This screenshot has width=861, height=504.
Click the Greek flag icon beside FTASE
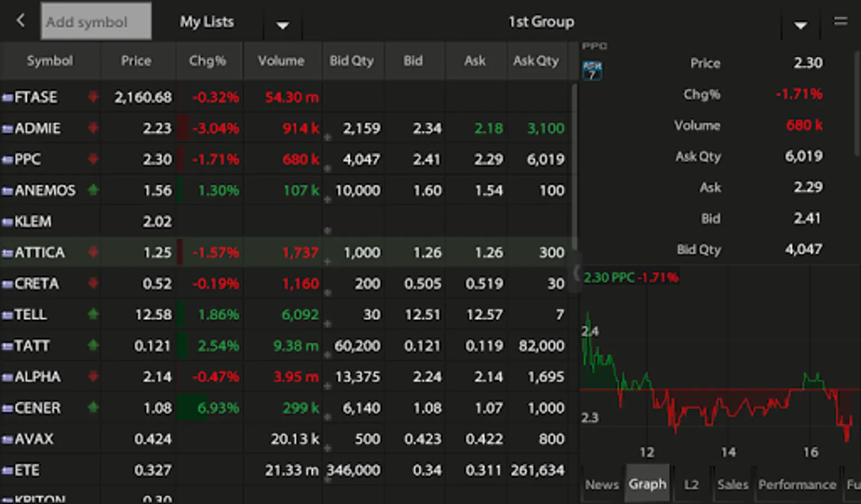point(7,97)
